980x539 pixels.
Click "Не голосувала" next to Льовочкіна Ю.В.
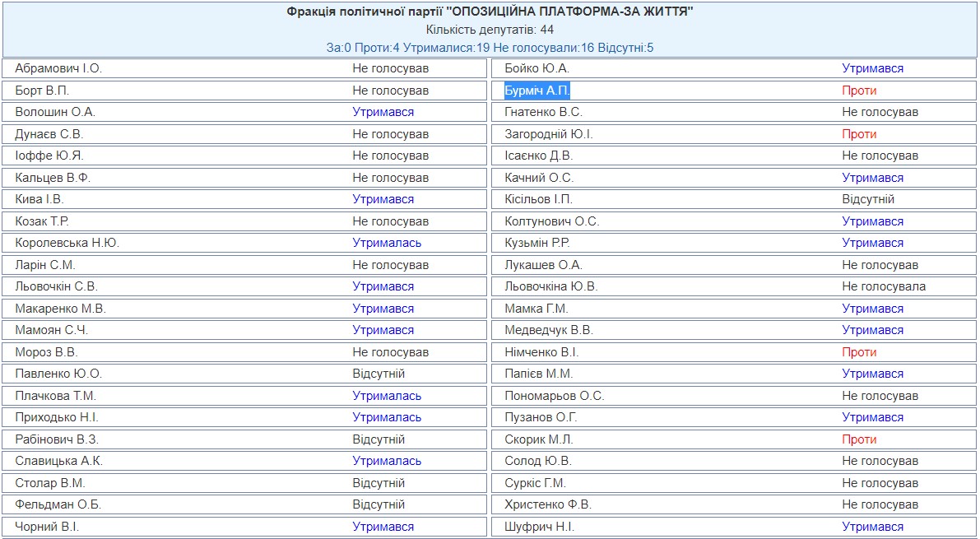tap(884, 286)
